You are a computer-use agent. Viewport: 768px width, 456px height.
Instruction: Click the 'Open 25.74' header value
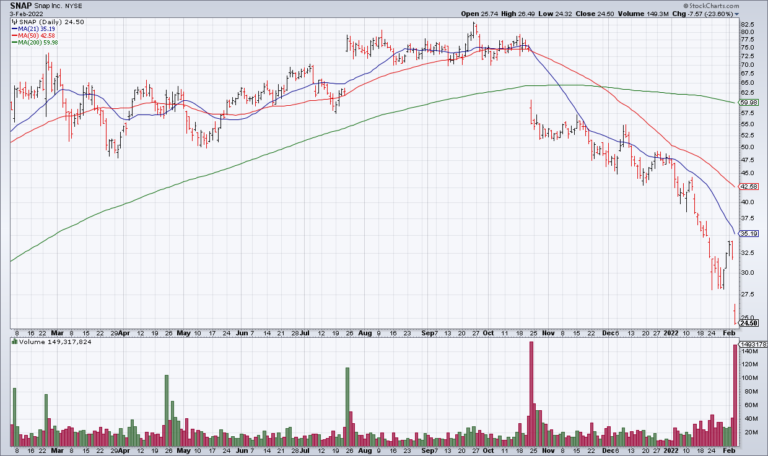tap(479, 14)
